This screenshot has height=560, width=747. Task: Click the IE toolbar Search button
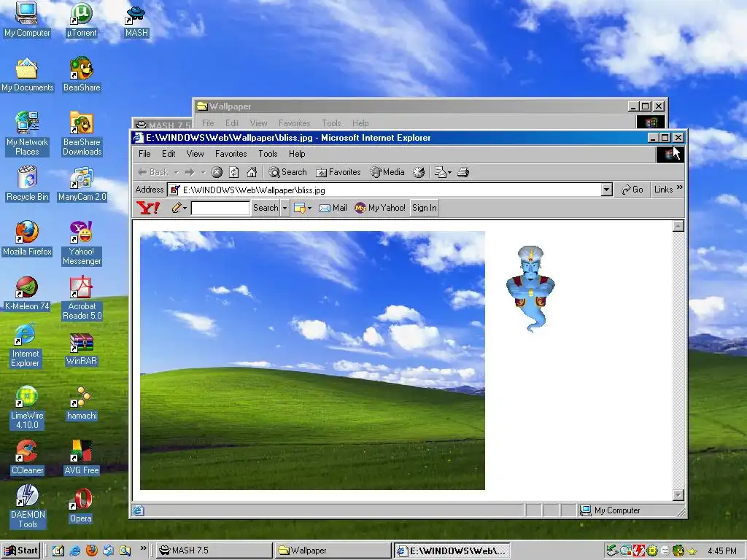pos(287,172)
